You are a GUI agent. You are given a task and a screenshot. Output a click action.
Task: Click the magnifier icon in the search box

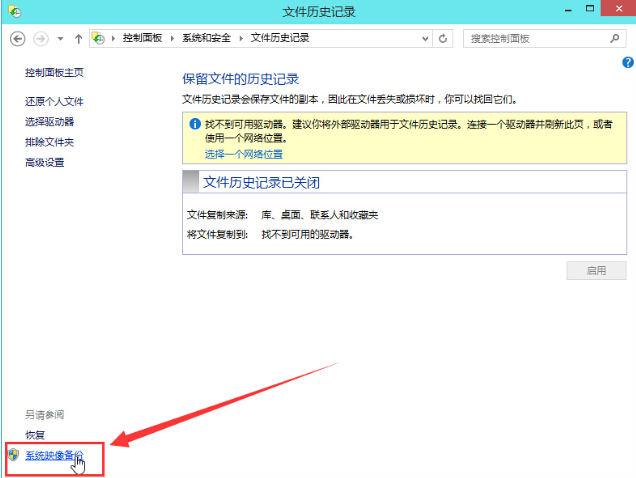pyautogui.click(x=615, y=38)
